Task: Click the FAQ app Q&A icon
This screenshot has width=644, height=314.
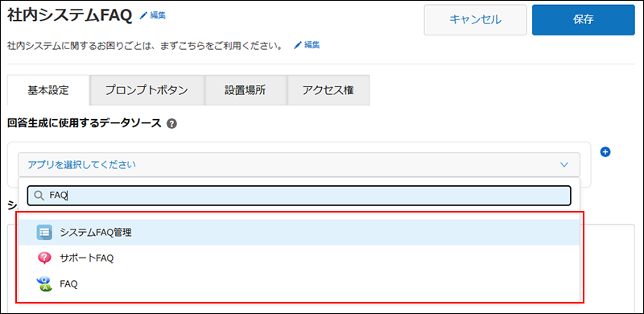Action: pos(44,283)
